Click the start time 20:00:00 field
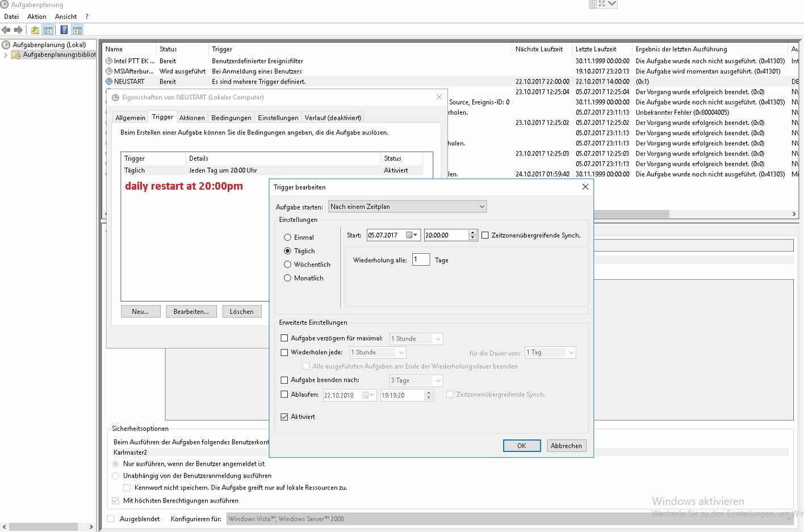 tap(446, 235)
